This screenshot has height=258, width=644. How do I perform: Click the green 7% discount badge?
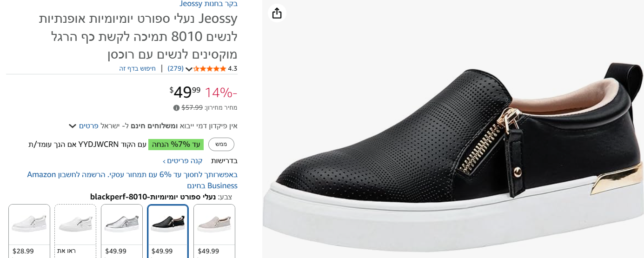click(x=176, y=145)
